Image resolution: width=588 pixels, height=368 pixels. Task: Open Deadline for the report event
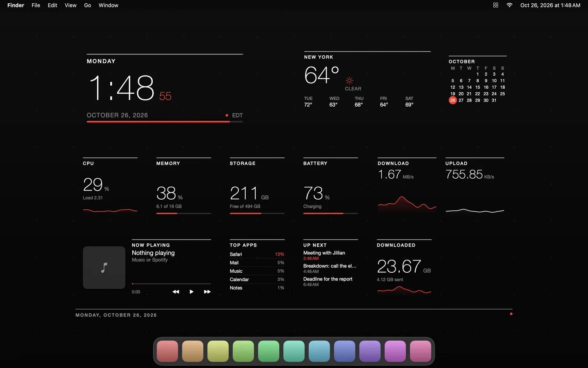[x=330, y=282]
